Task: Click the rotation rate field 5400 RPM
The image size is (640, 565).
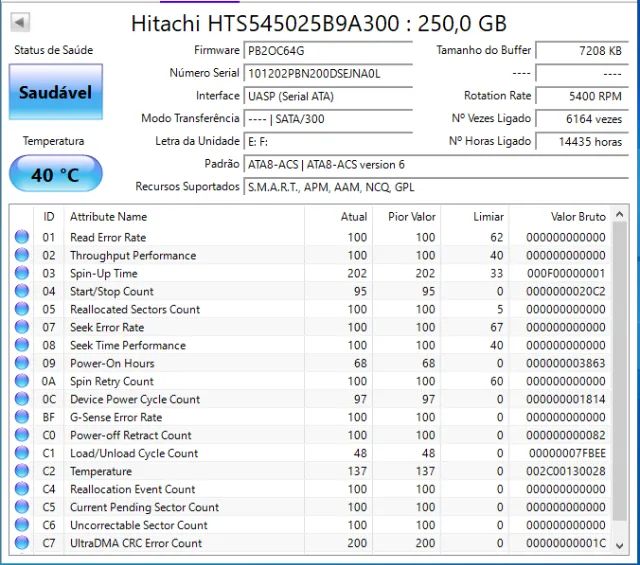Action: pyautogui.click(x=582, y=96)
